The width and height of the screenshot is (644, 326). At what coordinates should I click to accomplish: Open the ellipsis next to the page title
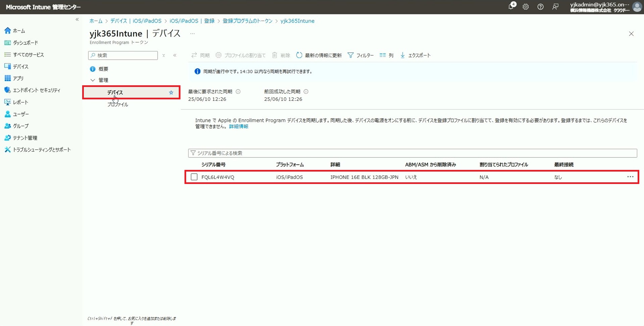(192, 34)
